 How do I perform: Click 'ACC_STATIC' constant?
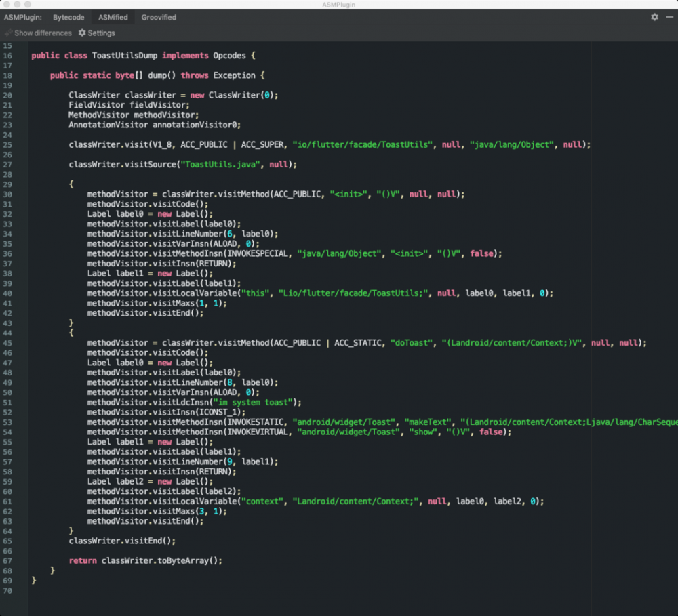(357, 343)
